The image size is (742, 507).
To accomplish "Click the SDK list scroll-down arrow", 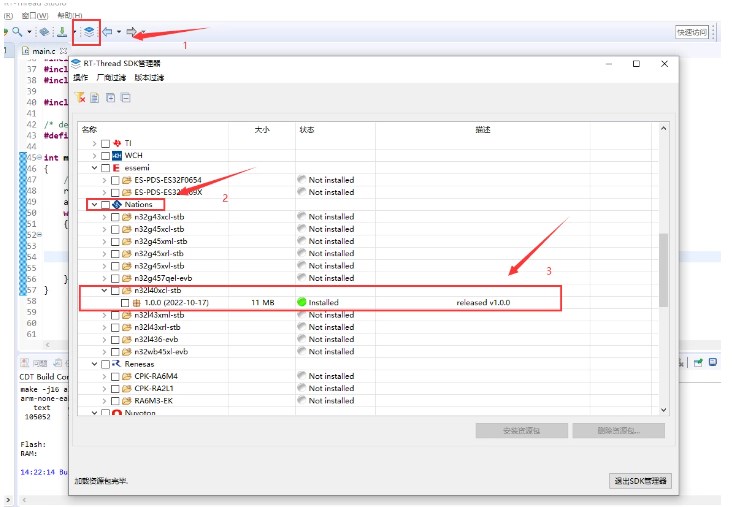I will pyautogui.click(x=663, y=410).
